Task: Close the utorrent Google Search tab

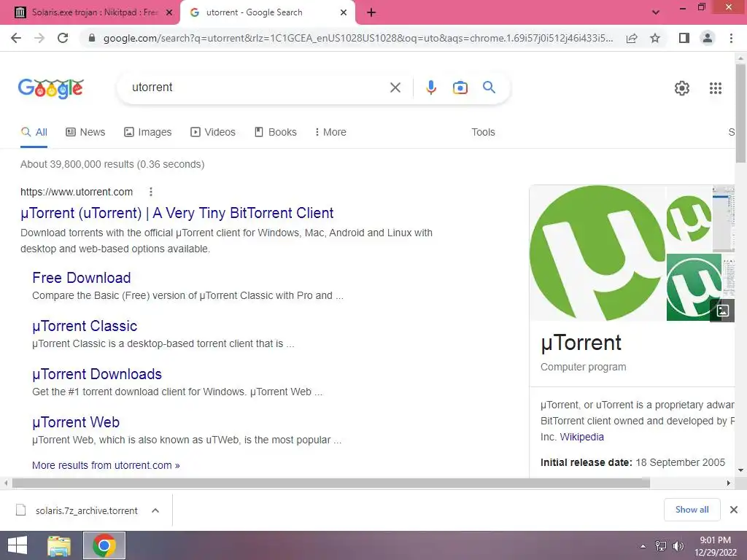Action: (x=344, y=12)
